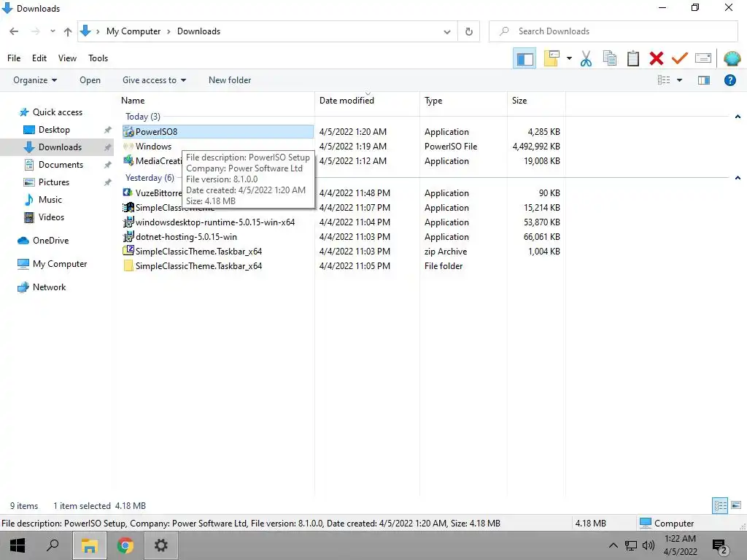Toggle the preview pane icon
This screenshot has height=560, width=747.
[x=704, y=80]
